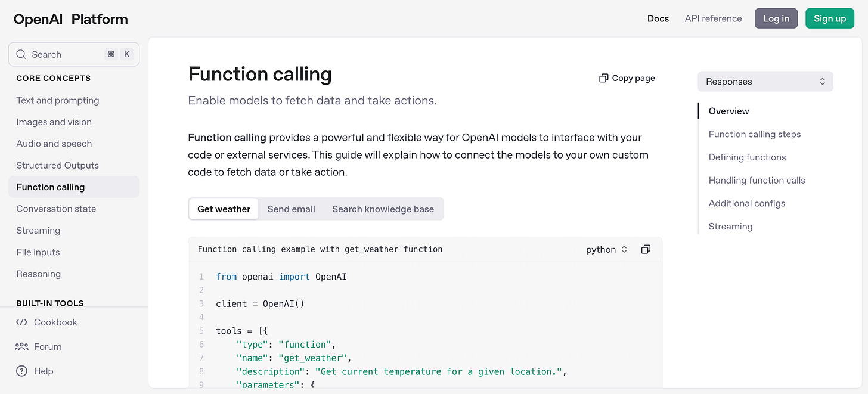
Task: Click the Help question mark icon
Action: 21,371
